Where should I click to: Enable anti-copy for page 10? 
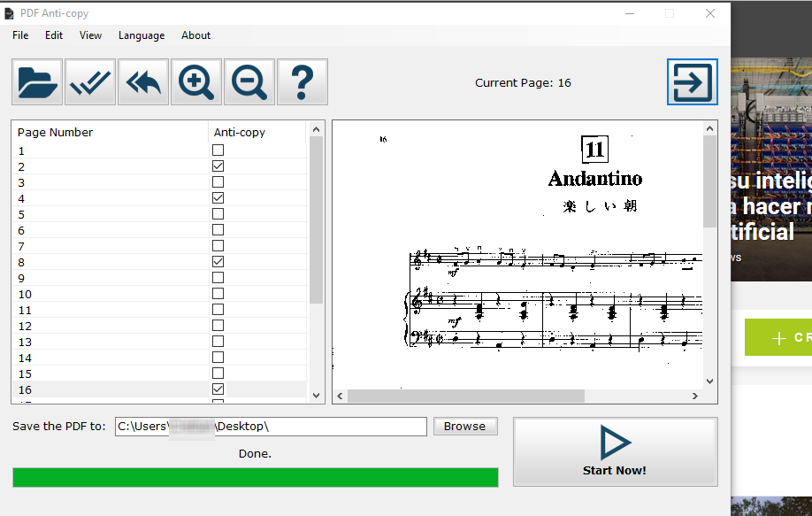click(x=218, y=294)
